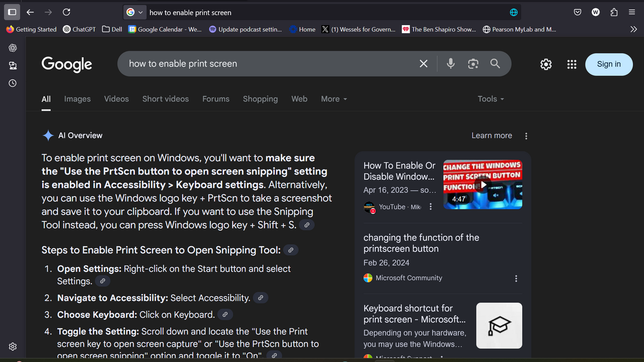Click link icon after Choose Keyboard step
The height and width of the screenshot is (362, 644).
coord(225,315)
